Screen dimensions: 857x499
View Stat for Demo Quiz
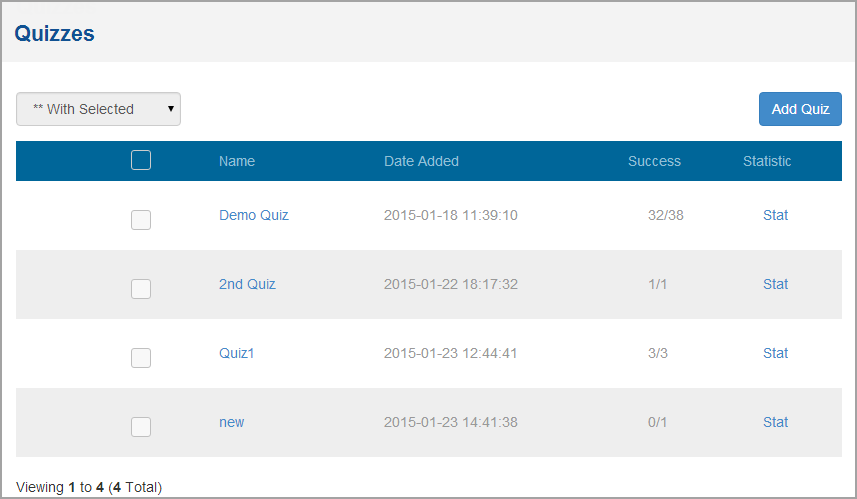point(775,215)
